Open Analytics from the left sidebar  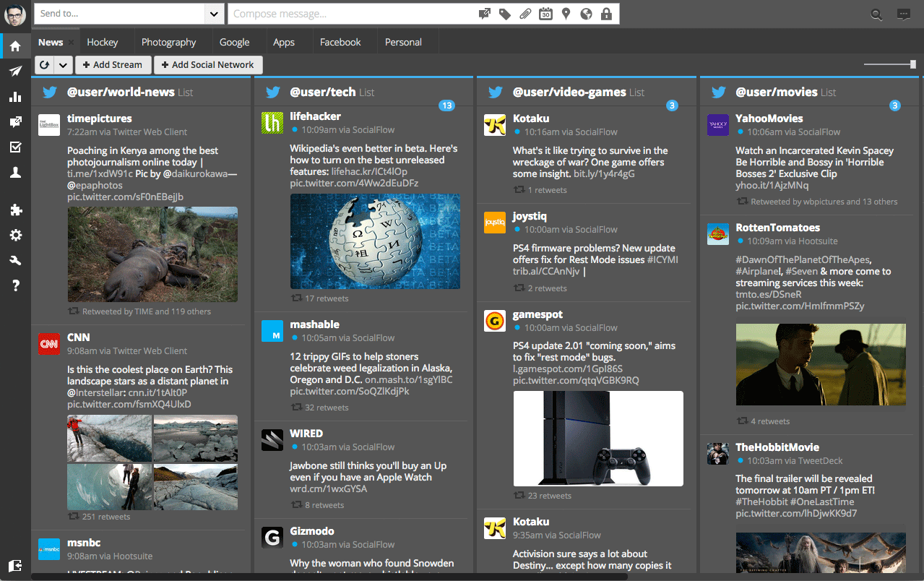[x=16, y=96]
